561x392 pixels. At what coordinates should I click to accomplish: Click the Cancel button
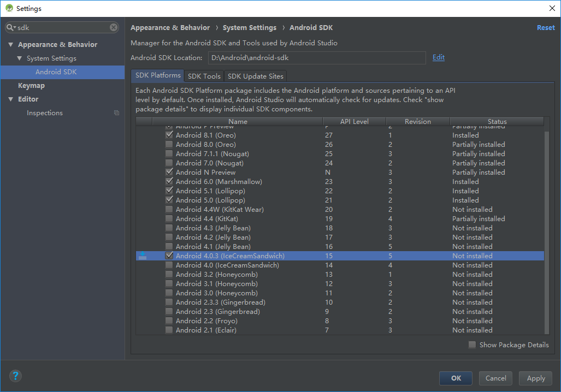[495, 378]
